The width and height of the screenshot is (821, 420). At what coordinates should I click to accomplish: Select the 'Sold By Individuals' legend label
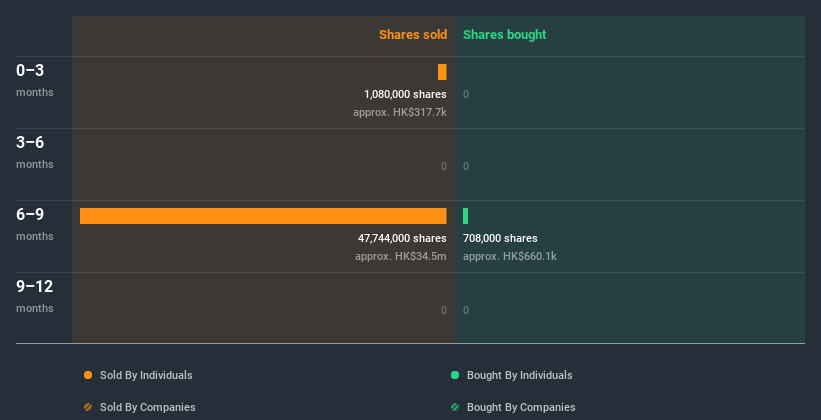(x=146, y=375)
